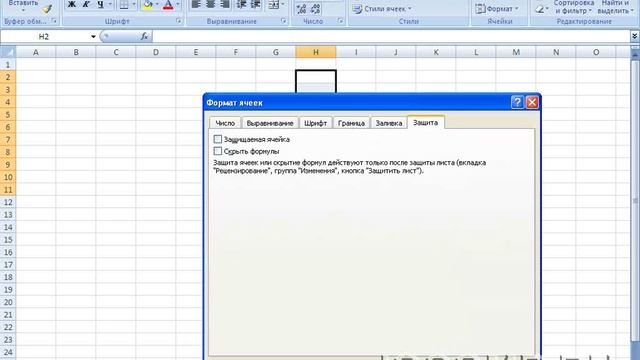Select row 1 header

click(8, 64)
